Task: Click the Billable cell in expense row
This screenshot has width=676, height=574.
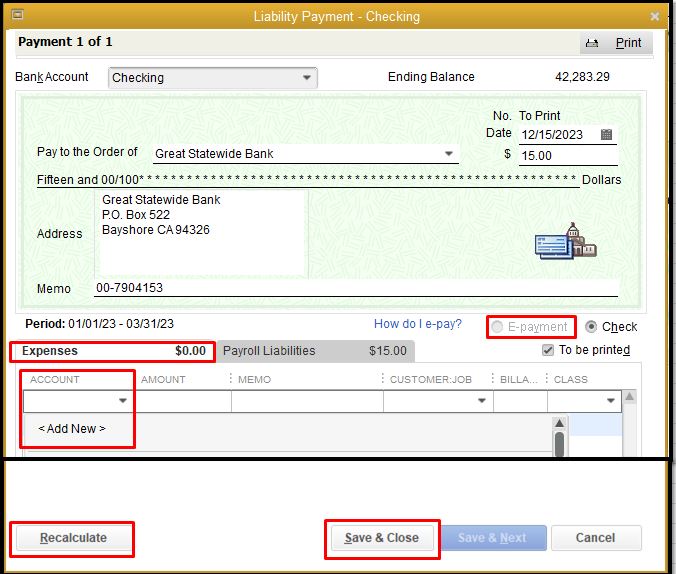Action: [520, 401]
